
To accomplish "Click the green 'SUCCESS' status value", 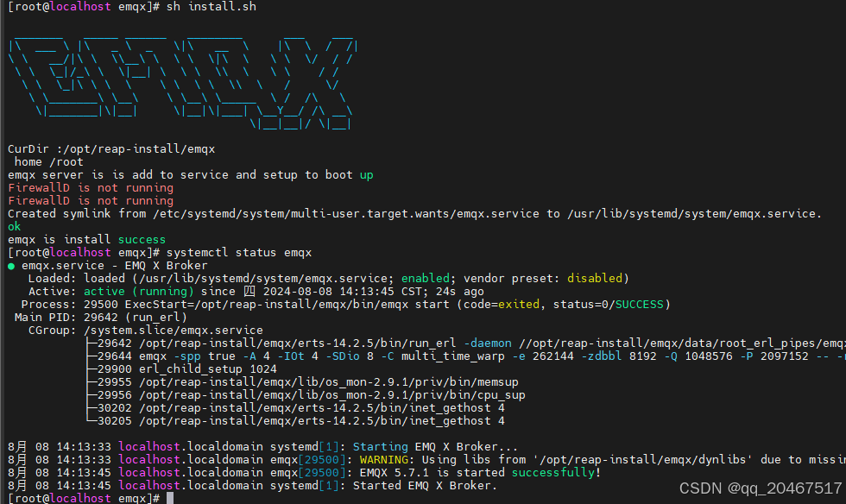I will click(x=640, y=305).
